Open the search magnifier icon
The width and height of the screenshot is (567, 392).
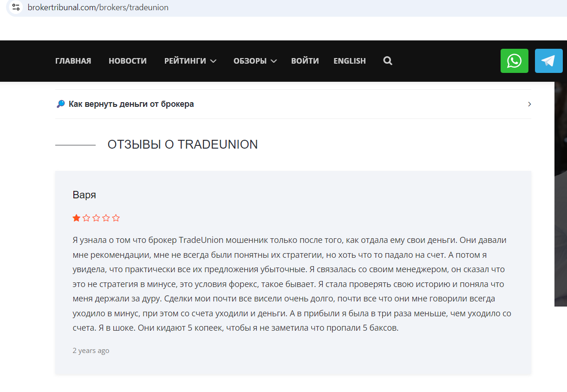(388, 61)
